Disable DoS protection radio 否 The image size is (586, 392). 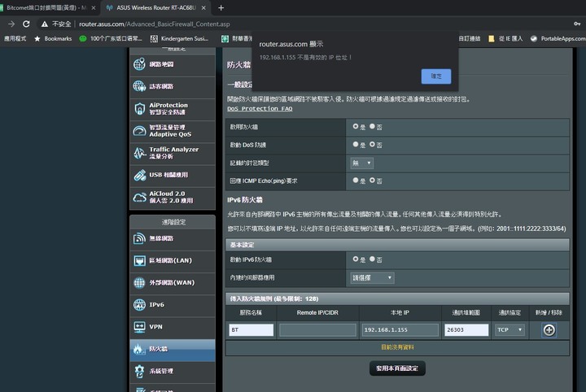(x=372, y=144)
